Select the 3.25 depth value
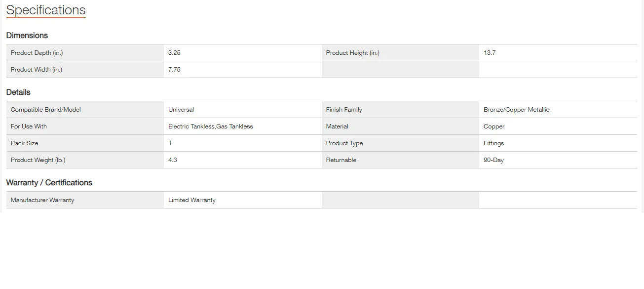 [x=174, y=53]
